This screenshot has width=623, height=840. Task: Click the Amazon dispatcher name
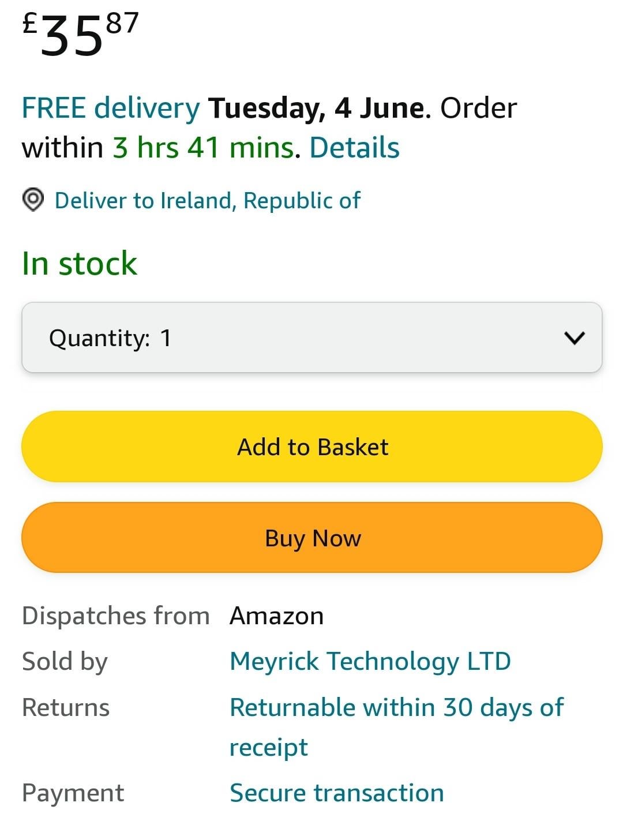click(276, 616)
